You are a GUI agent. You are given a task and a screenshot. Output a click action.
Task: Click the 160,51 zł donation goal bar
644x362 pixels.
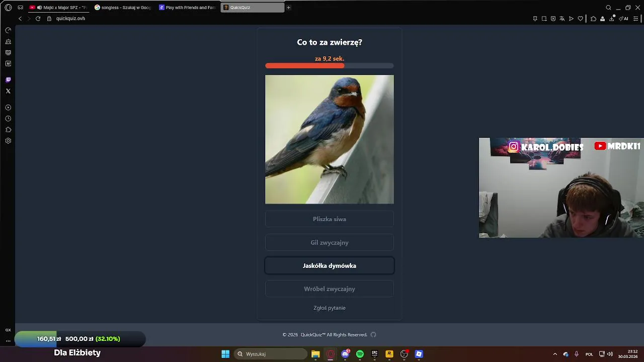pos(80,339)
